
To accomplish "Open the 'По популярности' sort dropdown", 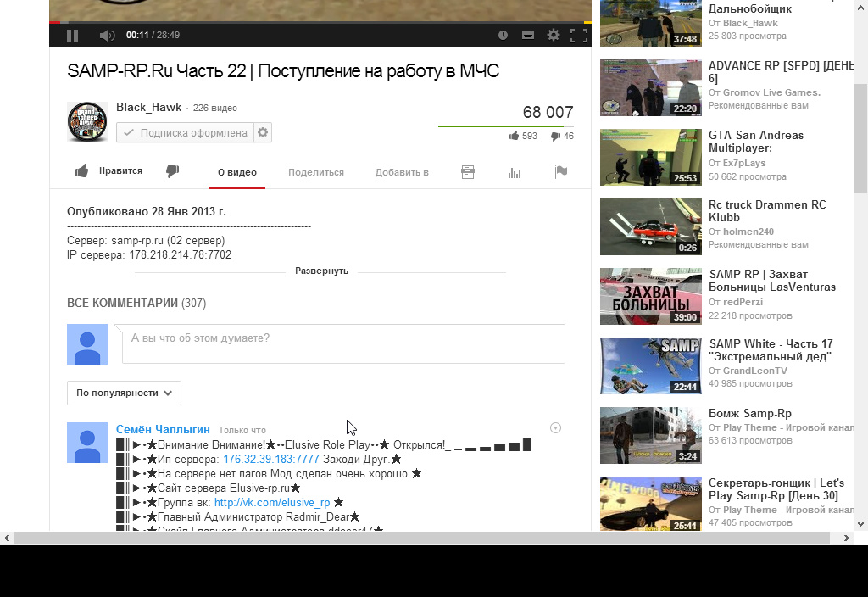I will [x=124, y=393].
